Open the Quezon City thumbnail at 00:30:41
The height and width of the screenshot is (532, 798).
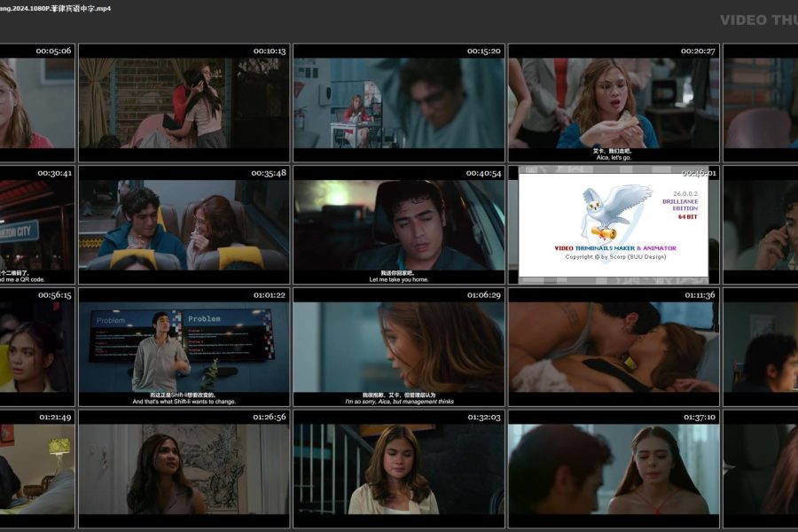point(36,224)
